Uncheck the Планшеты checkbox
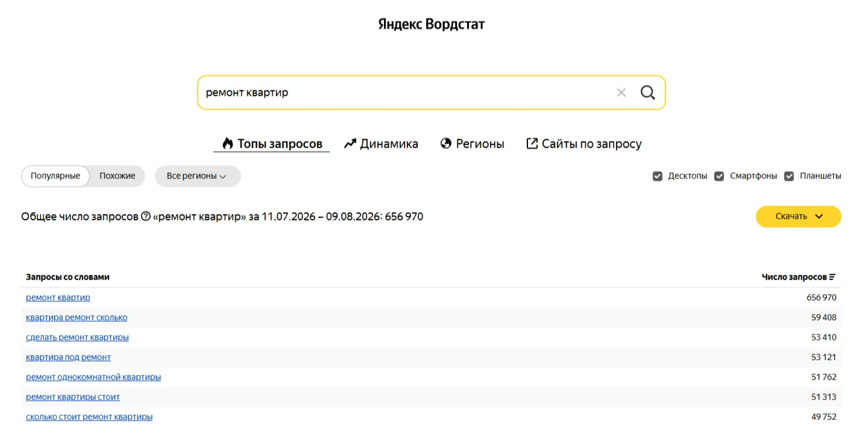 coord(789,177)
